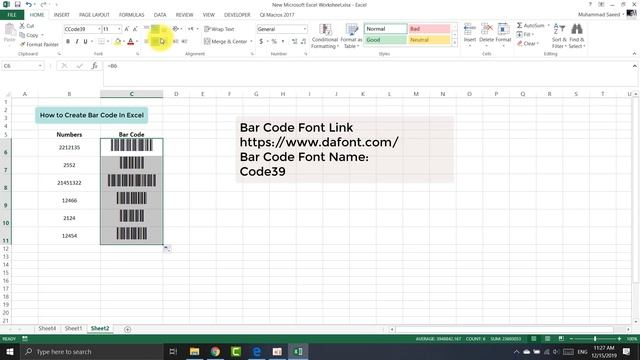
Task: Open the font name combo box CCode39
Action: pyautogui.click(x=82, y=29)
